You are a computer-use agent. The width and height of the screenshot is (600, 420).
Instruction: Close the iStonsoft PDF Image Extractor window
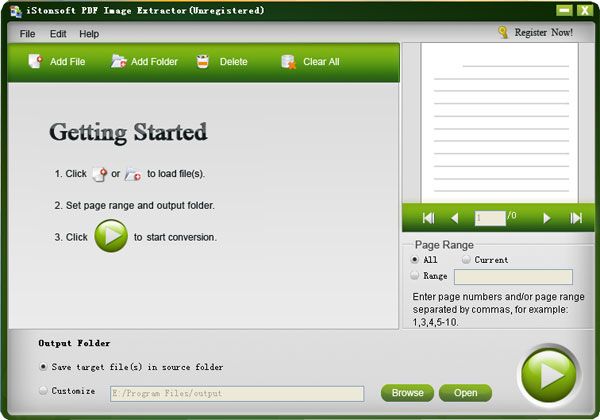[585, 10]
